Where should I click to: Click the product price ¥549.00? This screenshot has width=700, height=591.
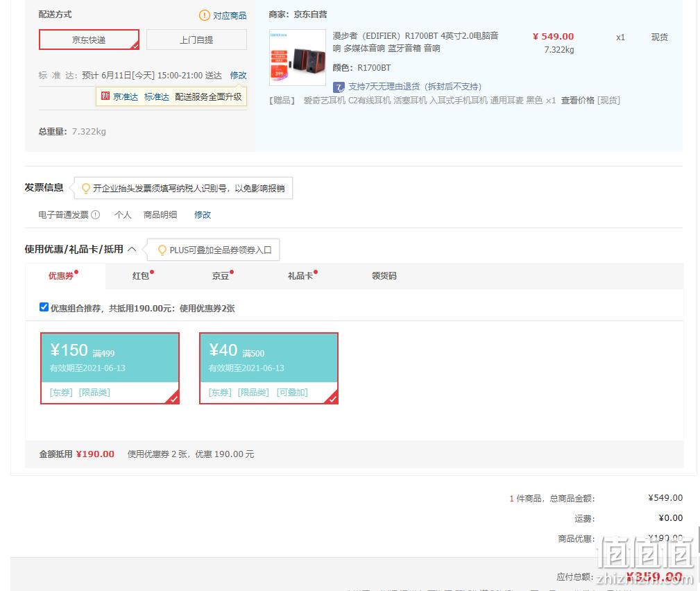point(553,37)
